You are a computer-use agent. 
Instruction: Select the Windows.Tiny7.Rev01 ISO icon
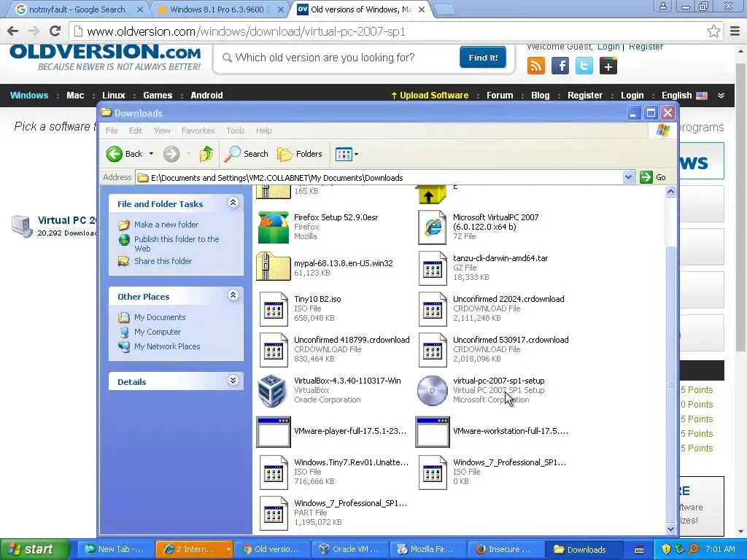pyautogui.click(x=274, y=472)
